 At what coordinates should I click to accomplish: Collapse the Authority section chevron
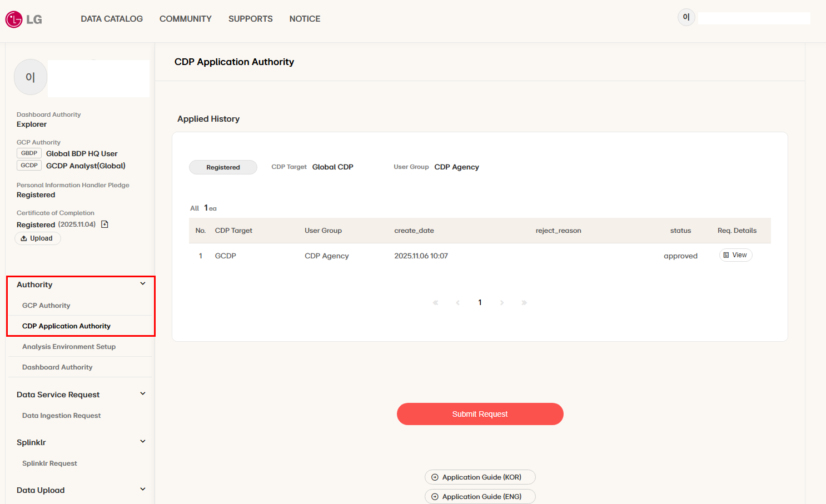(143, 284)
